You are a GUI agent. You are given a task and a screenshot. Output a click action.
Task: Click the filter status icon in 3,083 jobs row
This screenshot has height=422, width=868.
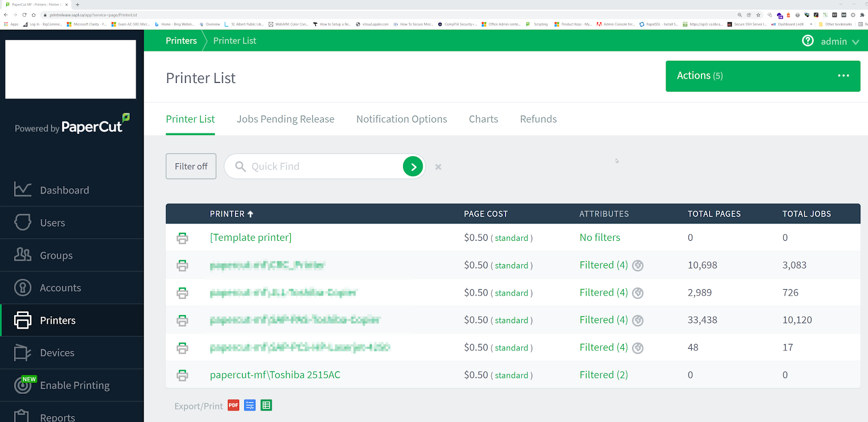[x=638, y=266]
